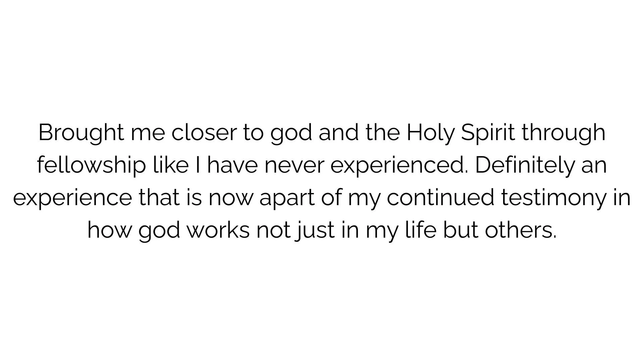
Task: Click the word 'experience' starting third line
Action: [72, 198]
